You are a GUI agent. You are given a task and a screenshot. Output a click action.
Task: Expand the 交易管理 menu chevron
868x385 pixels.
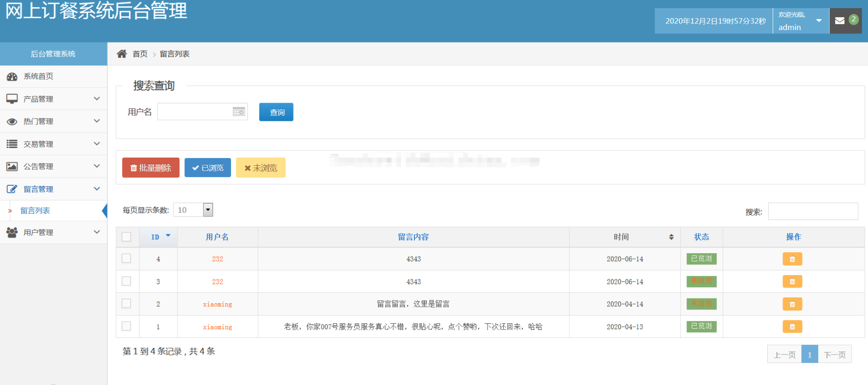click(x=97, y=143)
